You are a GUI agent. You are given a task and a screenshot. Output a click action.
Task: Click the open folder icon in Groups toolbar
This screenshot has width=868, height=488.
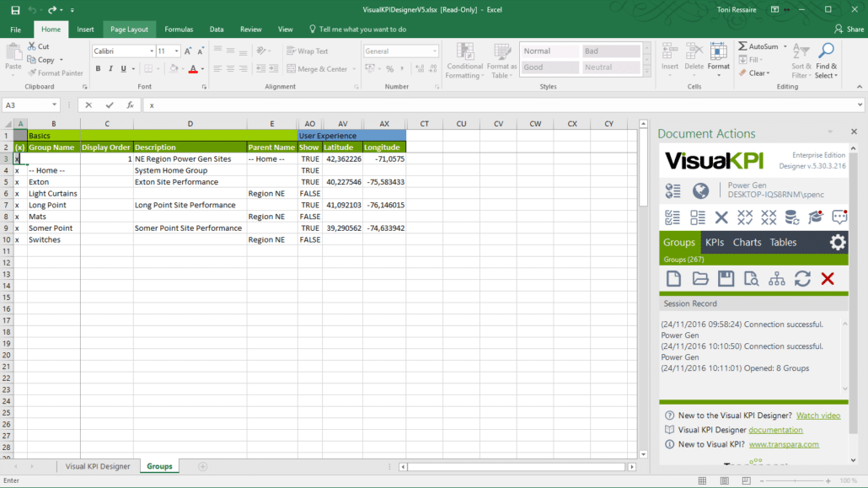[699, 279]
